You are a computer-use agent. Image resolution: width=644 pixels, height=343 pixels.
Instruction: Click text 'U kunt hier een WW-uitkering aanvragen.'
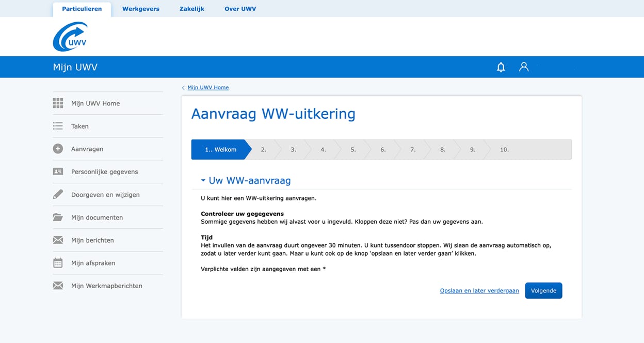(x=259, y=198)
